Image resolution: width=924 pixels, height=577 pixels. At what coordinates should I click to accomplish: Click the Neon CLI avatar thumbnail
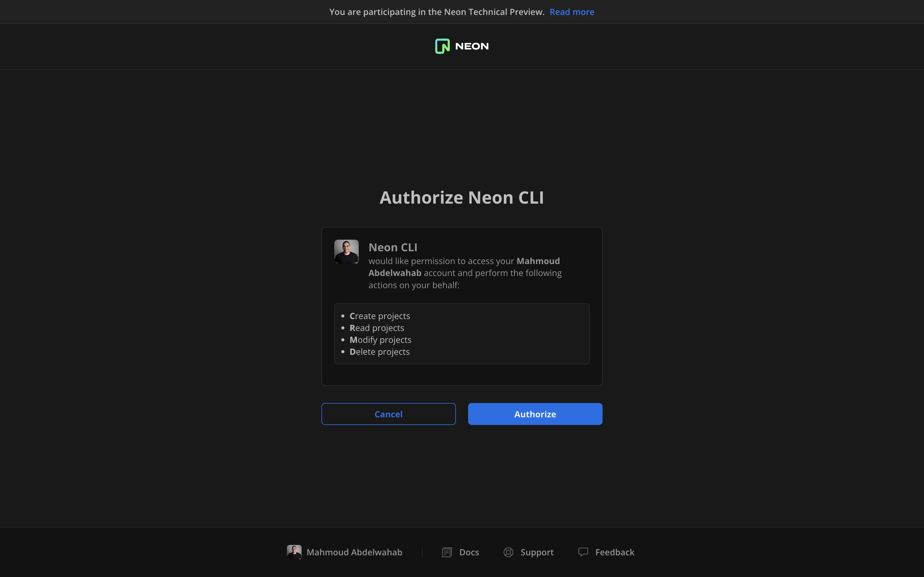pos(346,252)
